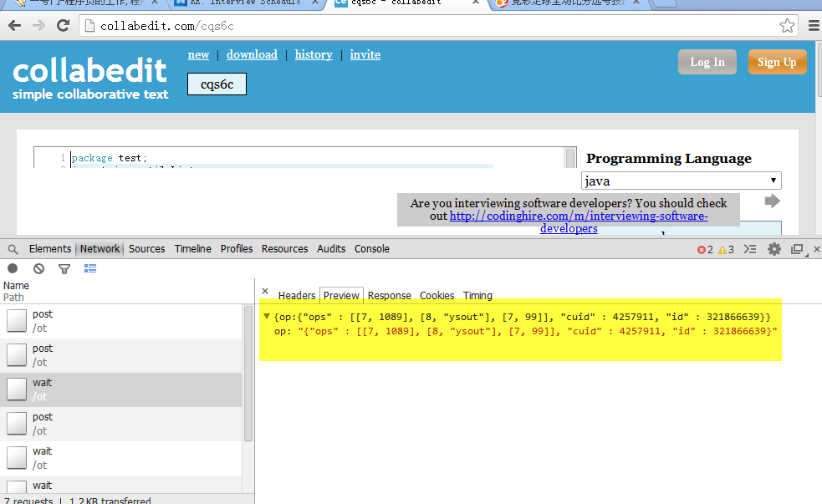The image size is (822, 504).
Task: Switch to the Interview Schedule browser tab
Action: pyautogui.click(x=245, y=3)
